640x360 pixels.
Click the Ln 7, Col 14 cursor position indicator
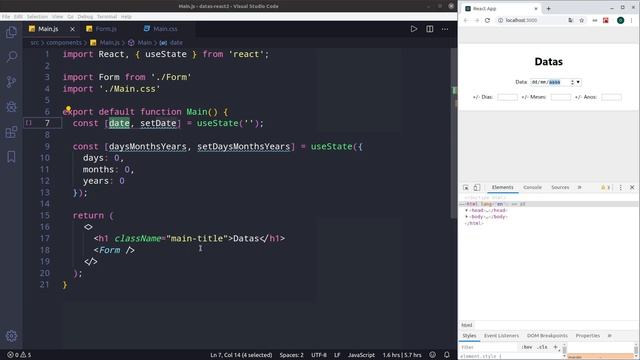241,355
